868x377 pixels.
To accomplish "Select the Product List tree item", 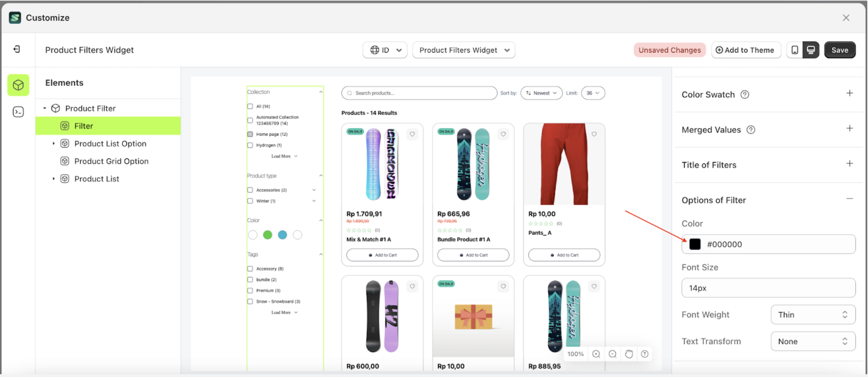I will [x=97, y=179].
